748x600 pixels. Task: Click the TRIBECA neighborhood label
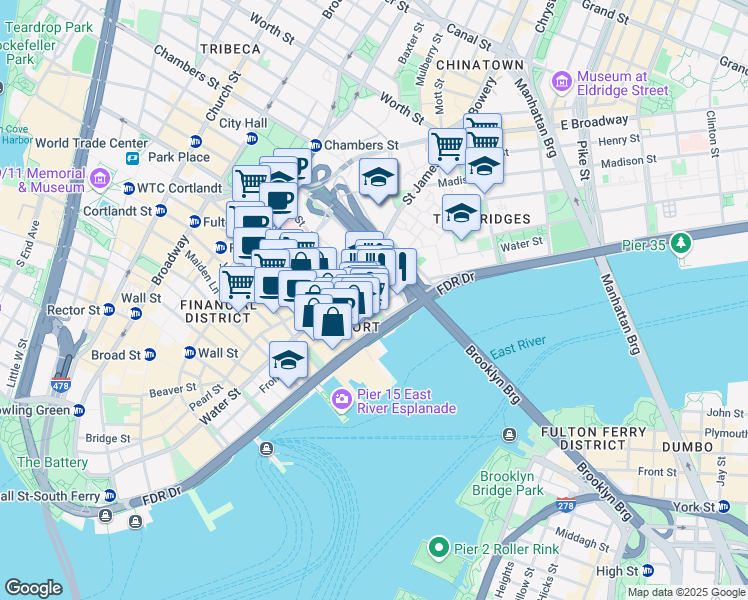click(230, 49)
